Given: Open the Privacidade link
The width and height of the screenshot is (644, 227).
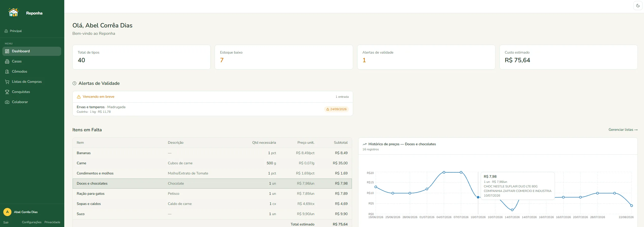Looking at the screenshot, I should click(x=52, y=222).
